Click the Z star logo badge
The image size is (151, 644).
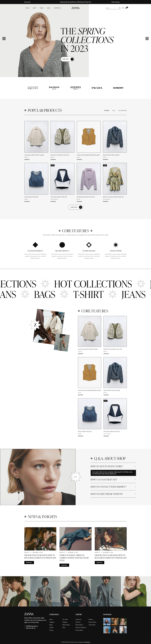tap(35, 325)
